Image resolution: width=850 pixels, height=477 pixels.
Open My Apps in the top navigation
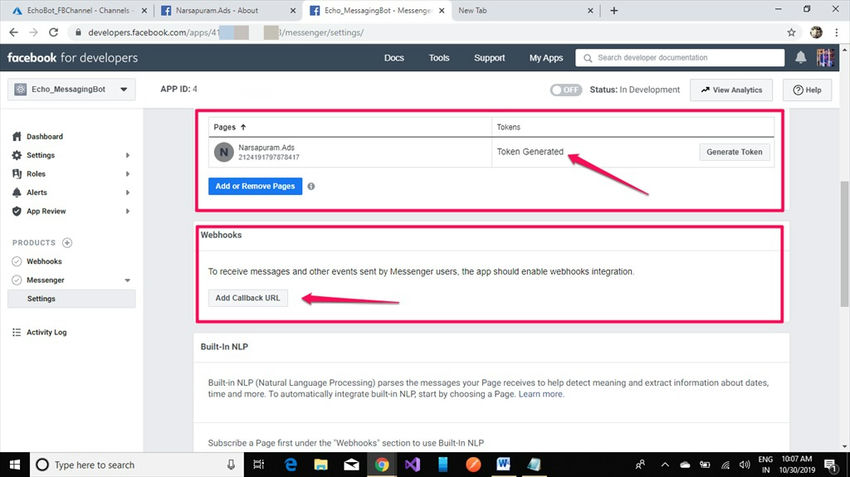(546, 57)
